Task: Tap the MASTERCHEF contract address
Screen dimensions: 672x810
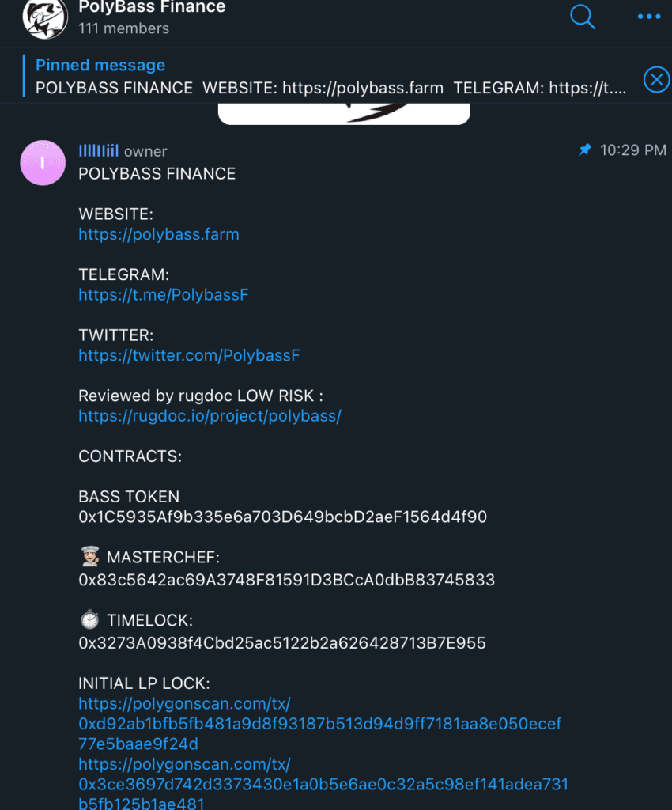Action: coord(286,580)
